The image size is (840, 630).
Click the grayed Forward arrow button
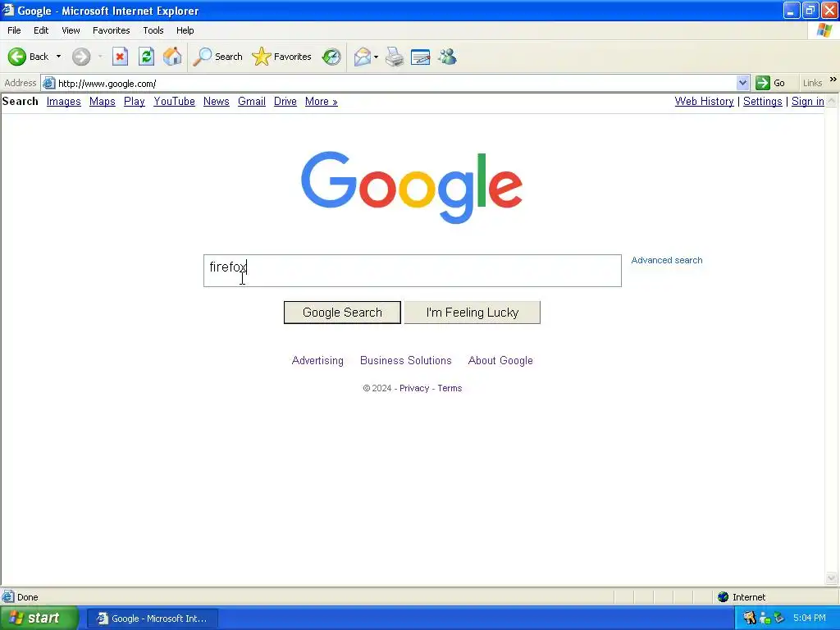(81, 57)
